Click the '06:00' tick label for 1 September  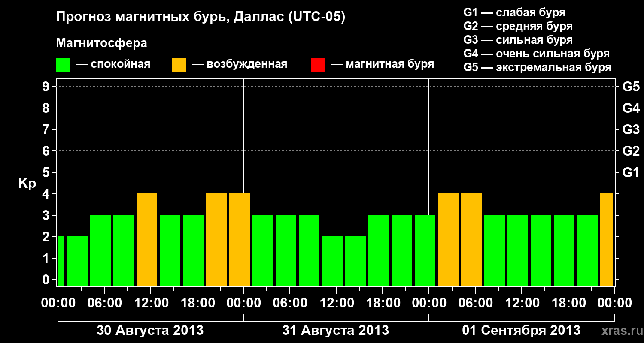475,303
